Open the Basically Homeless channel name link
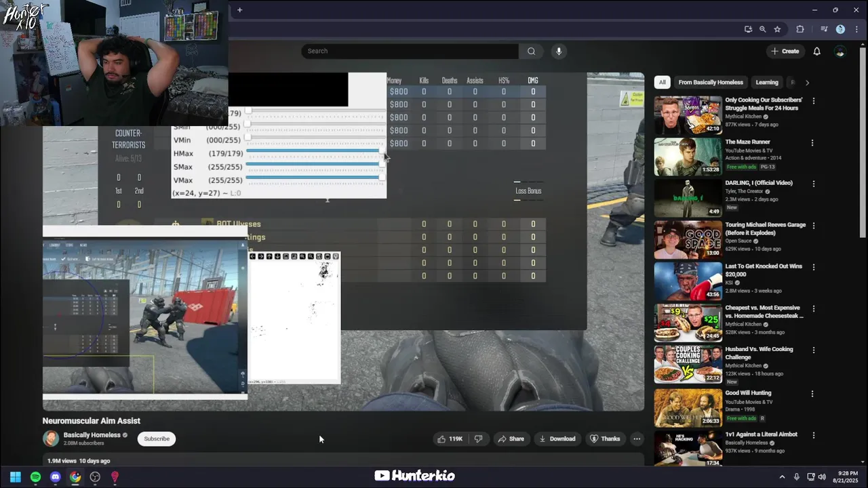This screenshot has height=488, width=868. pos(92,435)
